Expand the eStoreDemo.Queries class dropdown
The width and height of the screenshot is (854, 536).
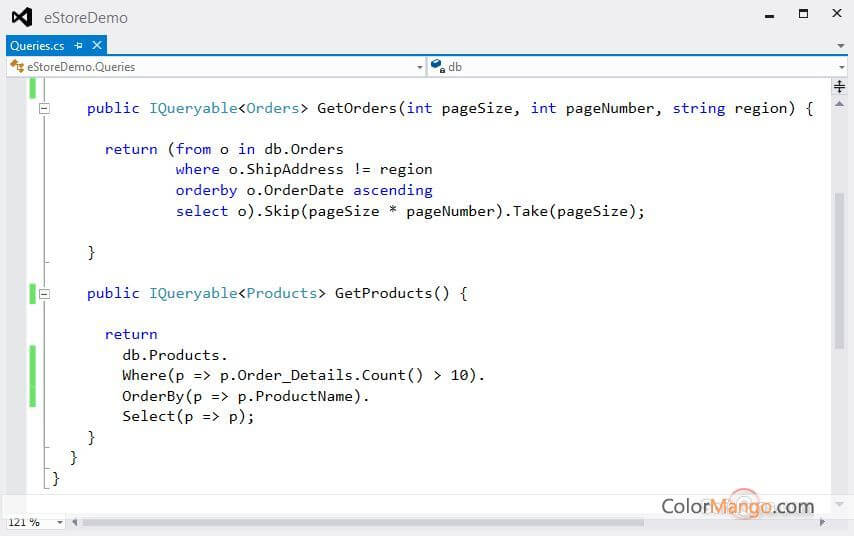420,67
